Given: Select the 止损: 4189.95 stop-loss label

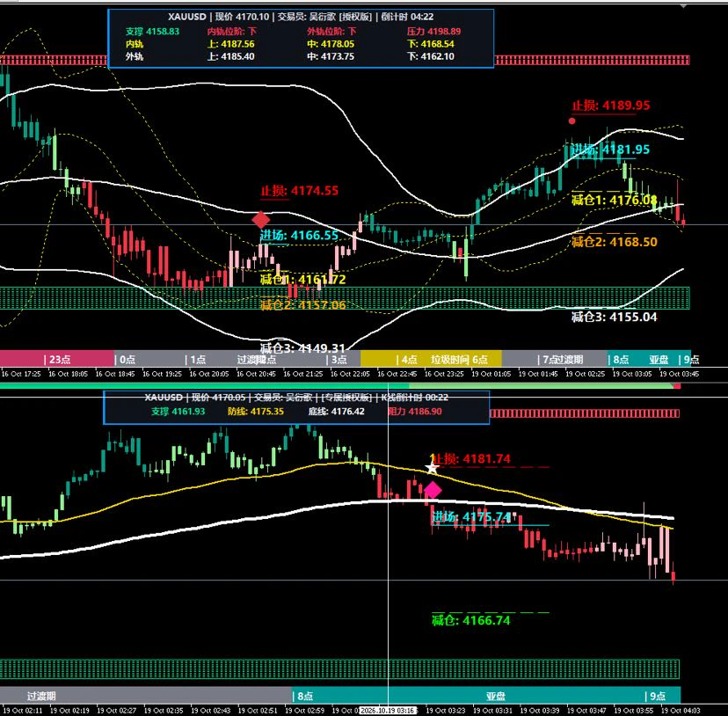Looking at the screenshot, I should (610, 106).
